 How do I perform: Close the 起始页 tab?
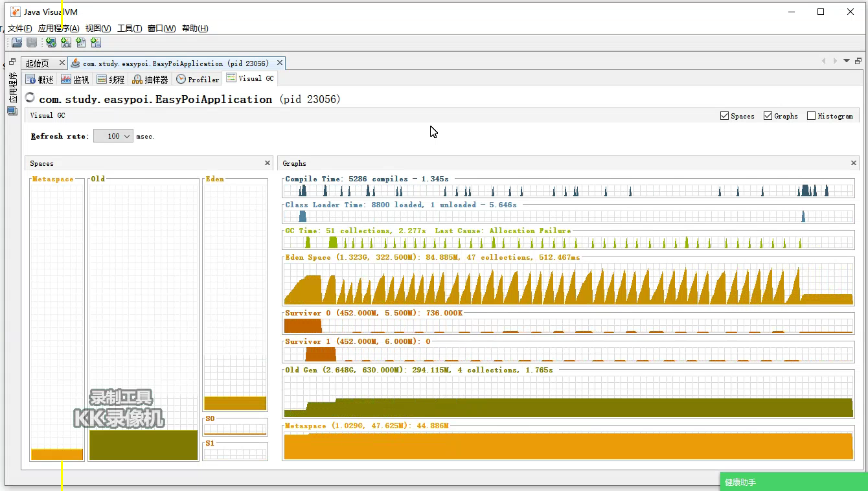(62, 63)
